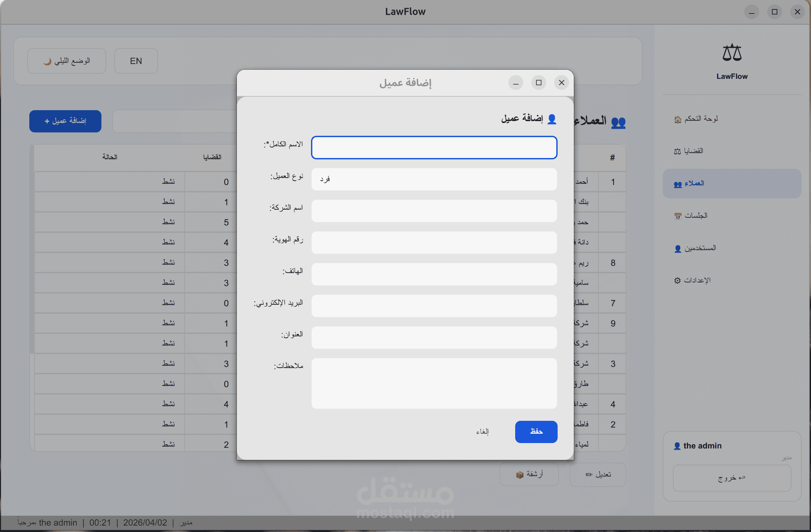This screenshot has height=532, width=811.
Task: Click the إلغاء cancel button
Action: [482, 432]
